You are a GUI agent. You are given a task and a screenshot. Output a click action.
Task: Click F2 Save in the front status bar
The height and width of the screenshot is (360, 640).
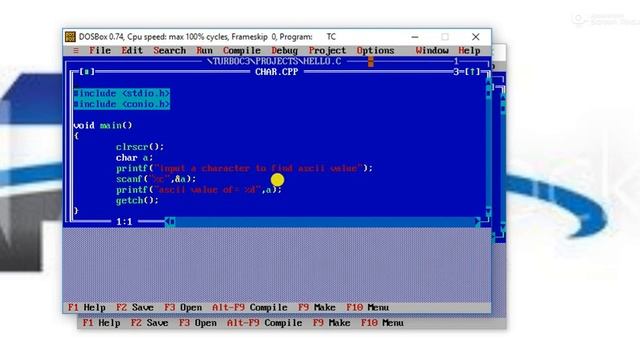tap(135, 307)
